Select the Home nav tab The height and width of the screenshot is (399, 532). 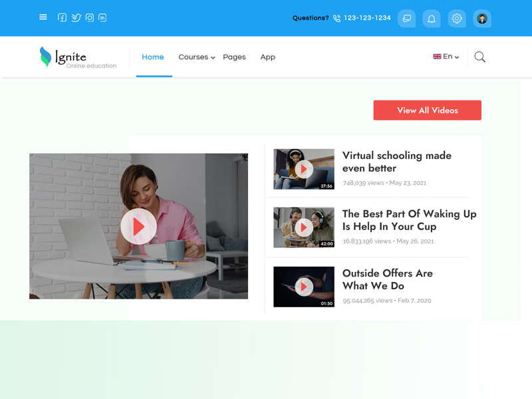click(x=153, y=57)
